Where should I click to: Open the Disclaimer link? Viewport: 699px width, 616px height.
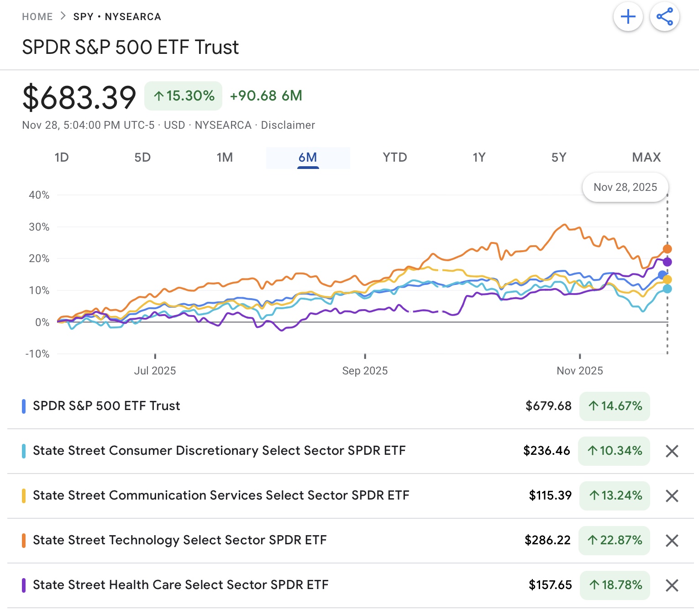click(x=288, y=125)
